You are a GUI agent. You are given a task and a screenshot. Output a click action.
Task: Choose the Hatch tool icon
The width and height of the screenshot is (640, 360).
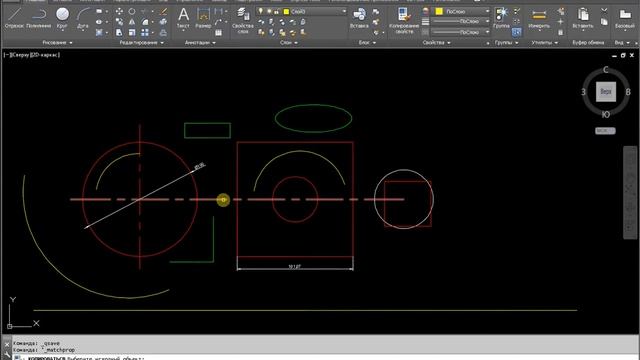[x=100, y=33]
